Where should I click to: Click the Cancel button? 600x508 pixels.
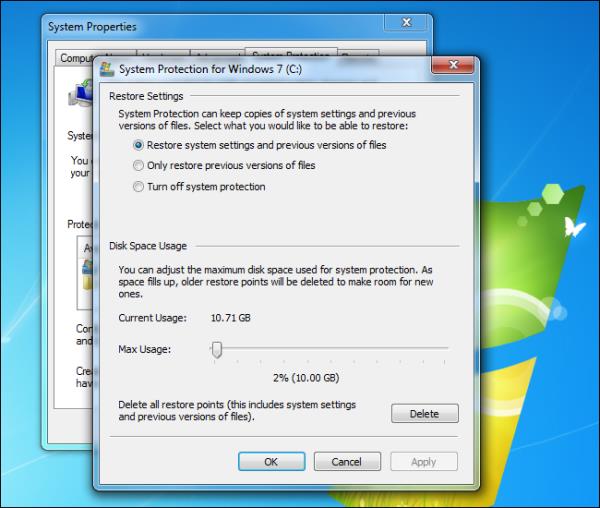pos(347,462)
